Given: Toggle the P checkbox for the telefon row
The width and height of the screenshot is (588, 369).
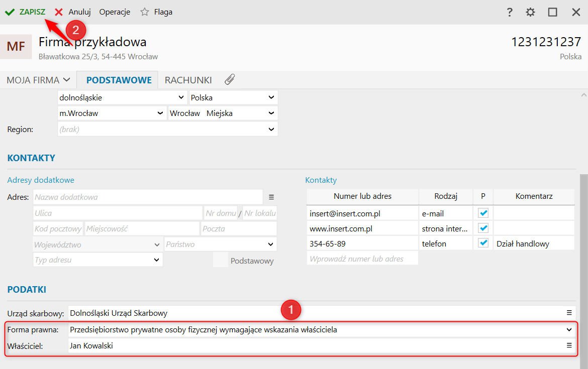Looking at the screenshot, I should 483,243.
